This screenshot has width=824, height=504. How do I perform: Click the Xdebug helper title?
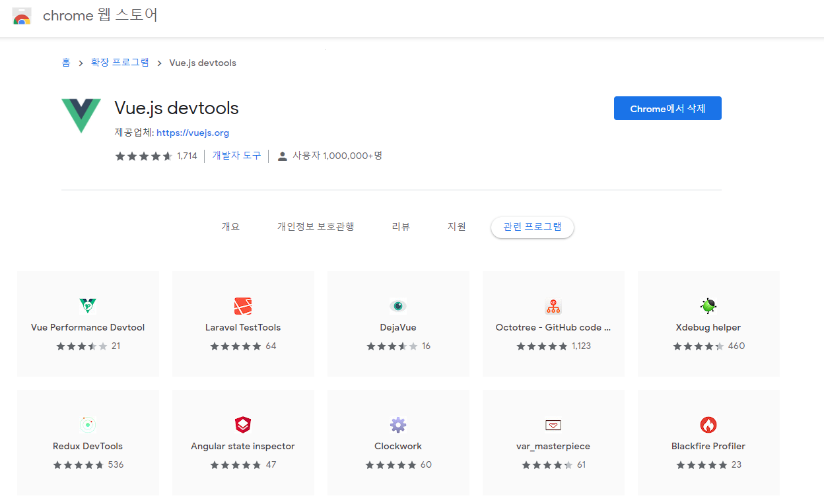[708, 327]
